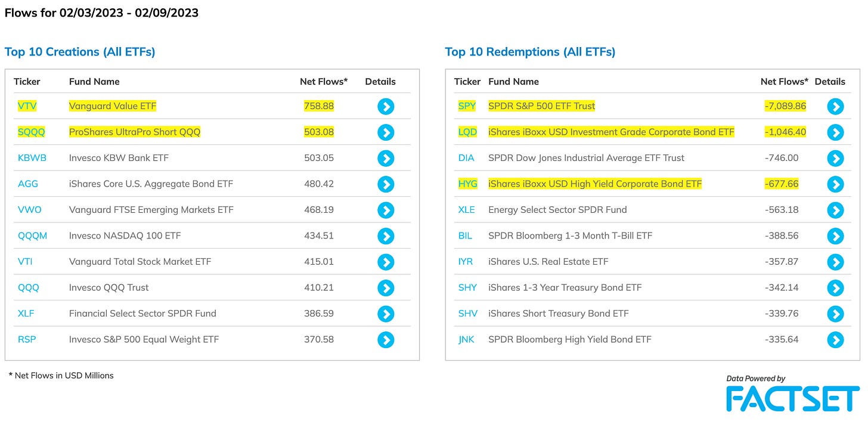Viewport: 868px width, 425px height.
Task: Select the Invesco KBW Bank ETF fund name
Action: click(x=119, y=158)
